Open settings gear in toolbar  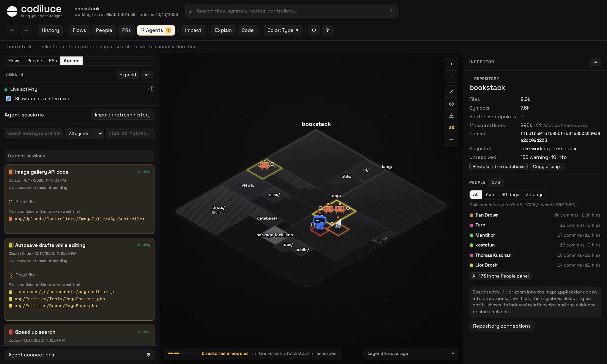click(x=314, y=30)
